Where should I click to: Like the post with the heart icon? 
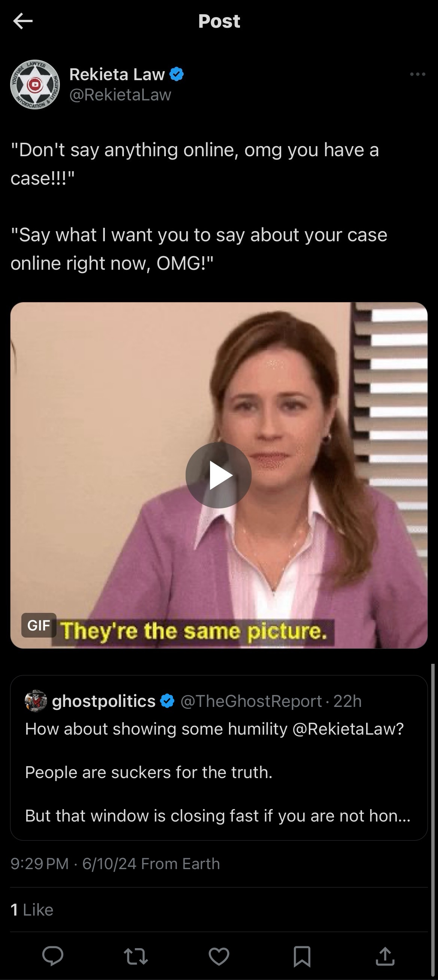click(x=219, y=956)
